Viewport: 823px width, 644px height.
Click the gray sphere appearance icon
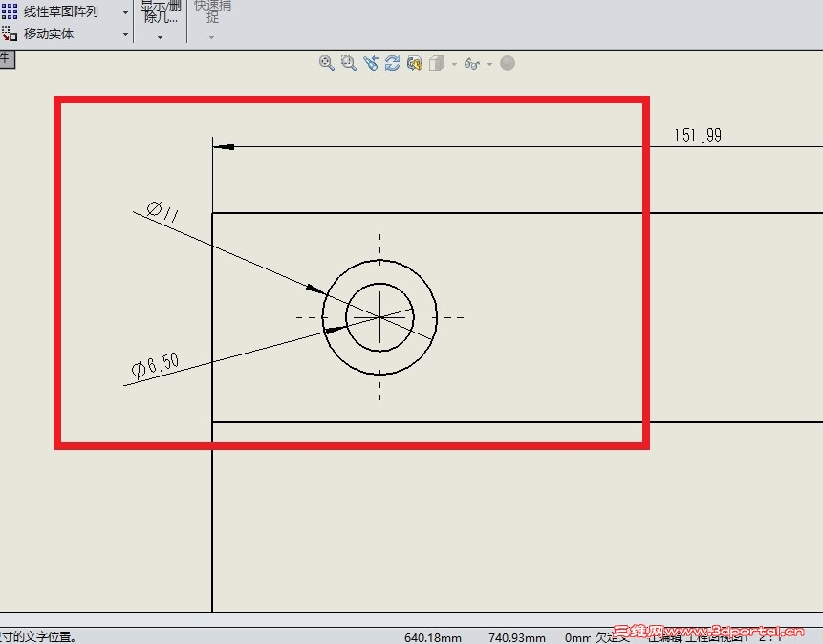(507, 63)
